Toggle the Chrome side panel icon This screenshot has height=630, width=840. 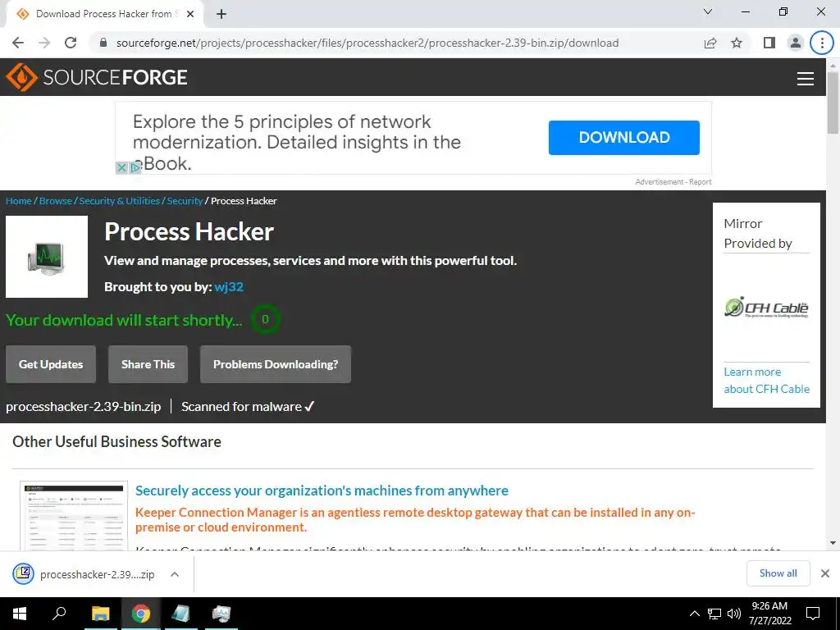tap(769, 43)
